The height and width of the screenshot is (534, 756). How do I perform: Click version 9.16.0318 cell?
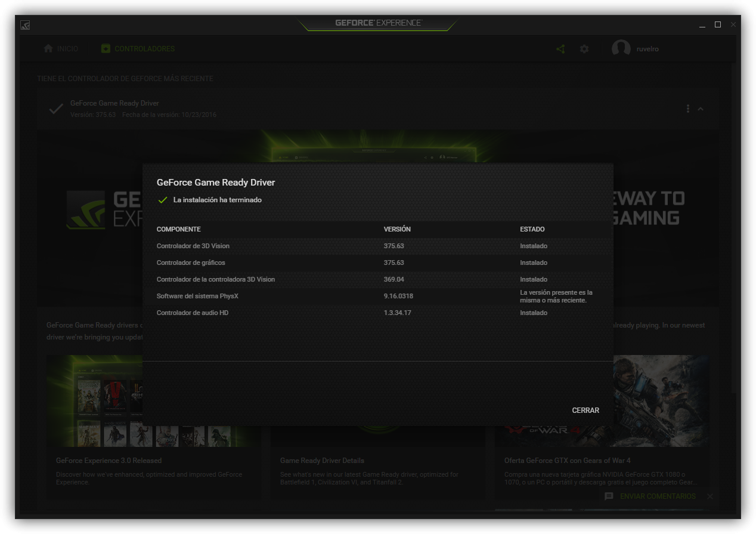pos(398,296)
